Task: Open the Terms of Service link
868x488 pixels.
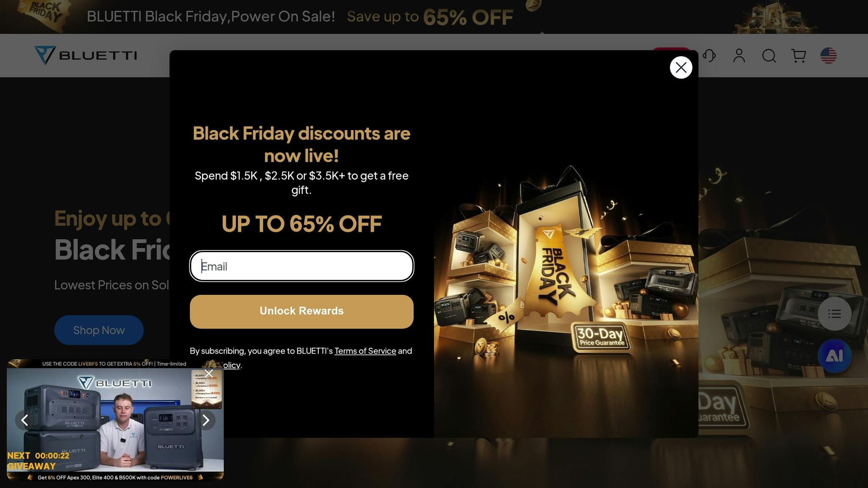Action: point(365,351)
